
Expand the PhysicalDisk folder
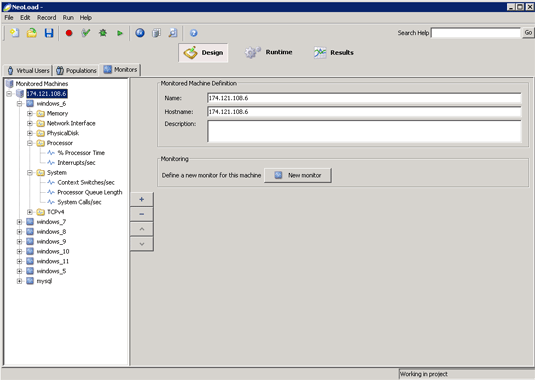(x=30, y=133)
